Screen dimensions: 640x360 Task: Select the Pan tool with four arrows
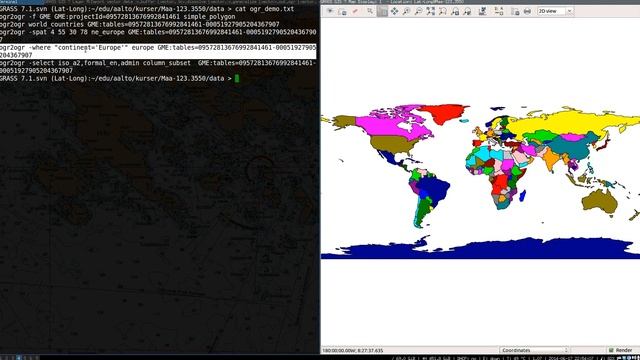point(394,11)
